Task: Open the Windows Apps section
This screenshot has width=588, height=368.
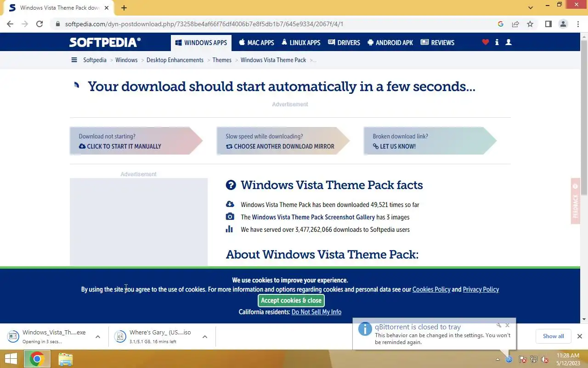Action: click(201, 42)
